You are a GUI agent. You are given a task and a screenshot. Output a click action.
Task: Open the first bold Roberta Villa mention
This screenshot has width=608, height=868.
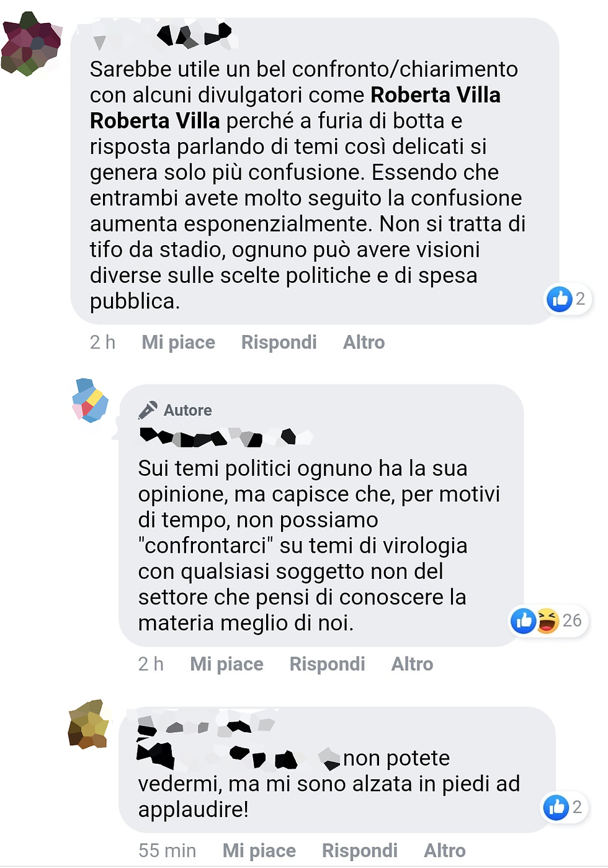[x=436, y=95]
